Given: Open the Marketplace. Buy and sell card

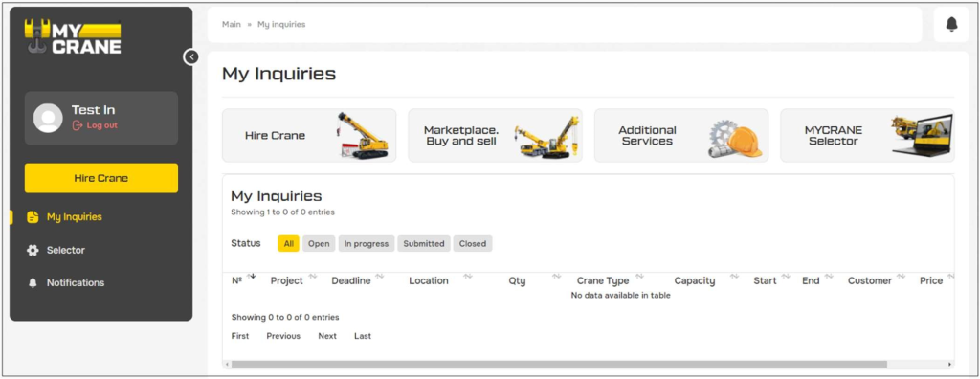Looking at the screenshot, I should click(x=495, y=136).
